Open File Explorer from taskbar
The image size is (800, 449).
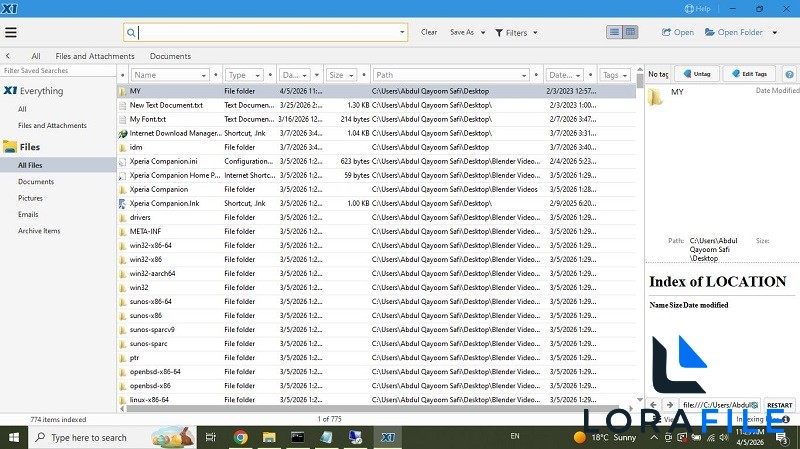click(269, 437)
